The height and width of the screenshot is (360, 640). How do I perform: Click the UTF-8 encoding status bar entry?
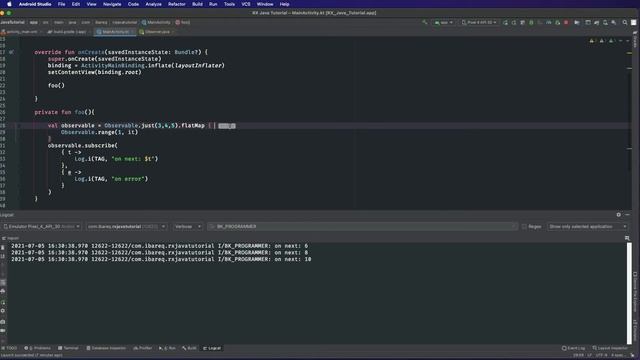[x=602, y=356]
